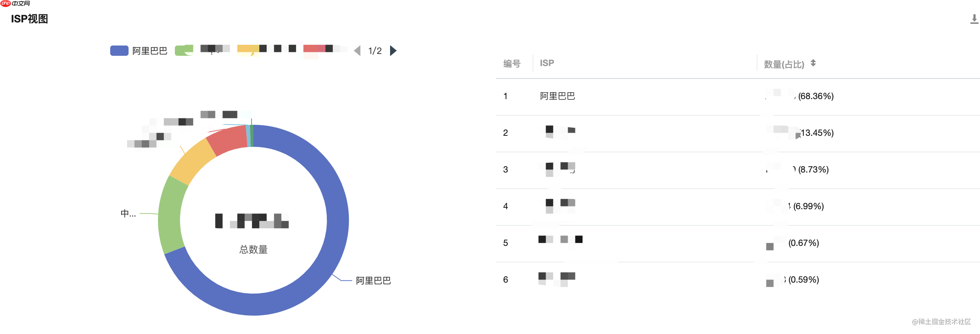The width and height of the screenshot is (980, 334).
Task: Open details for table row 1 阿里巴巴
Action: pos(557,96)
